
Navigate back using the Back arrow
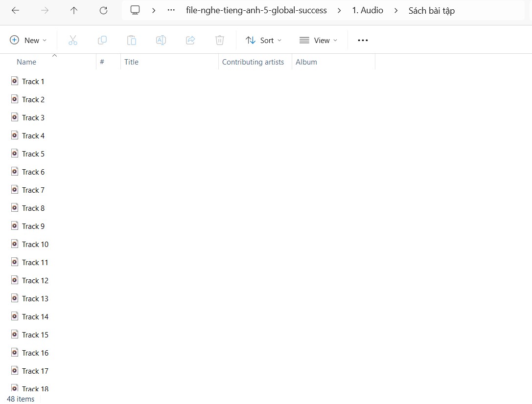15,10
